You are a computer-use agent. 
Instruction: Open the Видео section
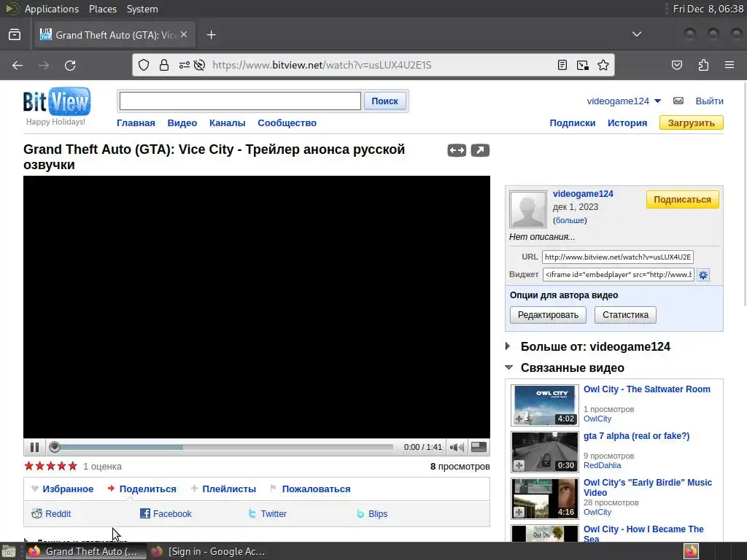tap(182, 122)
